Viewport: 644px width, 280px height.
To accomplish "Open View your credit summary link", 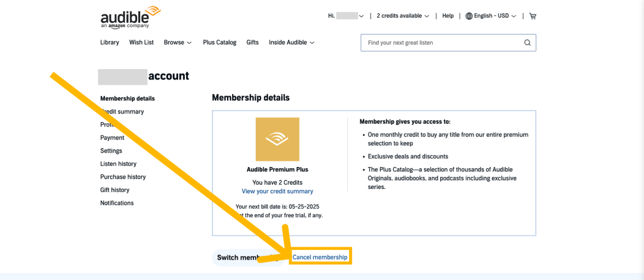I will click(277, 191).
